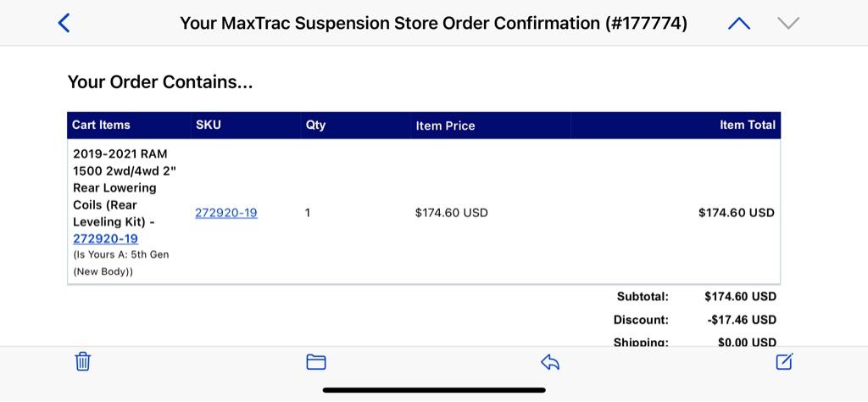Tap the home indicator bar
The width and height of the screenshot is (868, 402).
click(434, 390)
